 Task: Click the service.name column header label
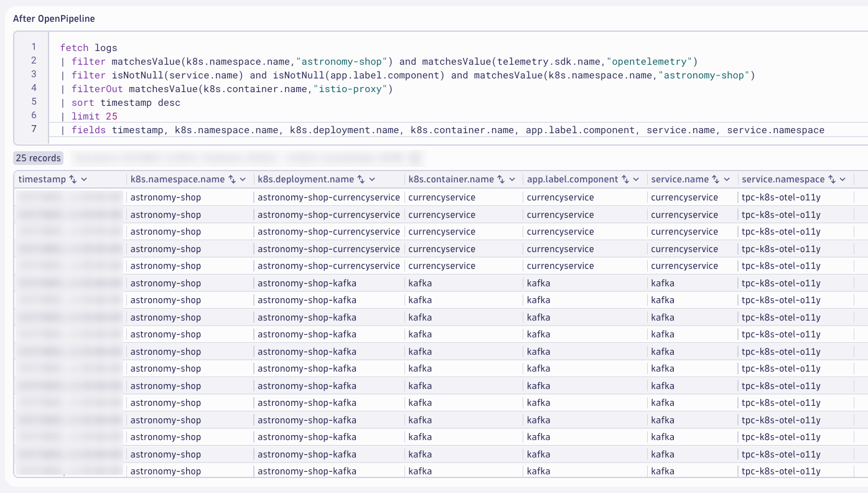(680, 179)
